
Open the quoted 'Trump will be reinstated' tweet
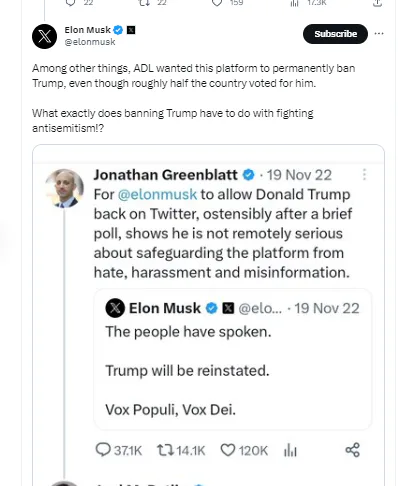(232, 359)
